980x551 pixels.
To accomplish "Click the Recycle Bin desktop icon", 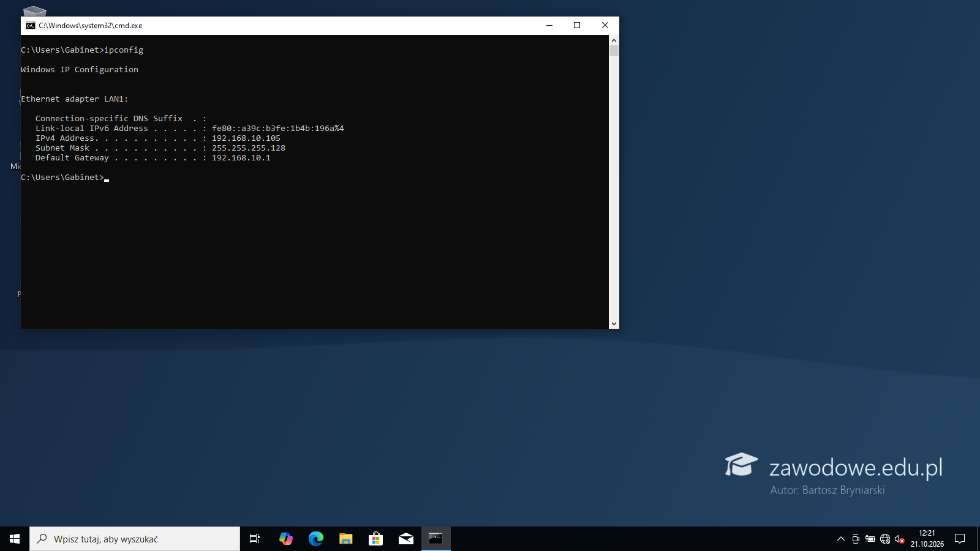I will (34, 11).
